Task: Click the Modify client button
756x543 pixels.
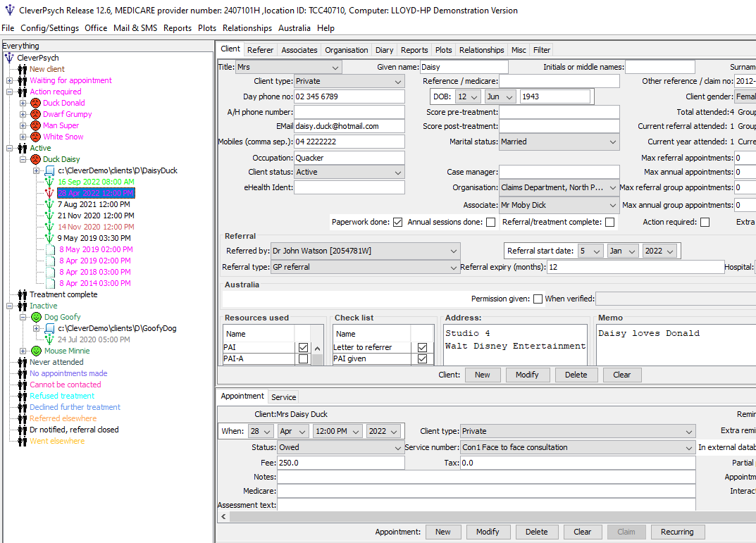Action: (527, 374)
